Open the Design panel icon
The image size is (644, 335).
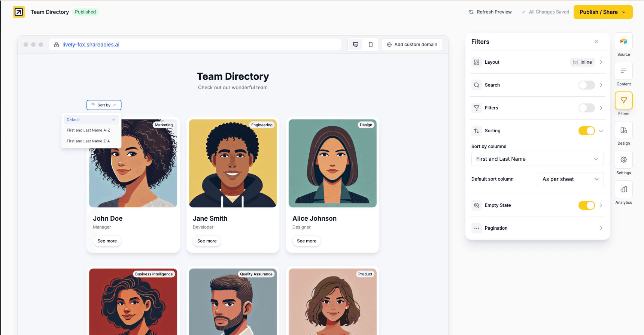click(623, 130)
